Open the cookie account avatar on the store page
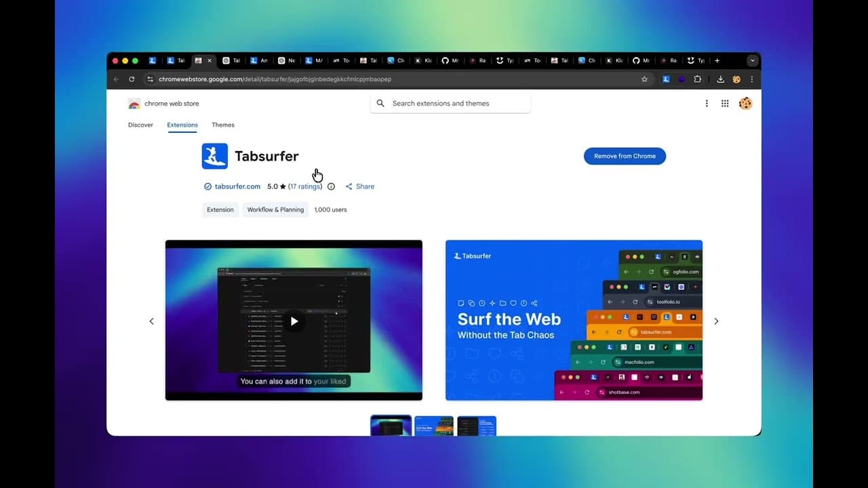Viewport: 868px width, 488px height. (745, 104)
